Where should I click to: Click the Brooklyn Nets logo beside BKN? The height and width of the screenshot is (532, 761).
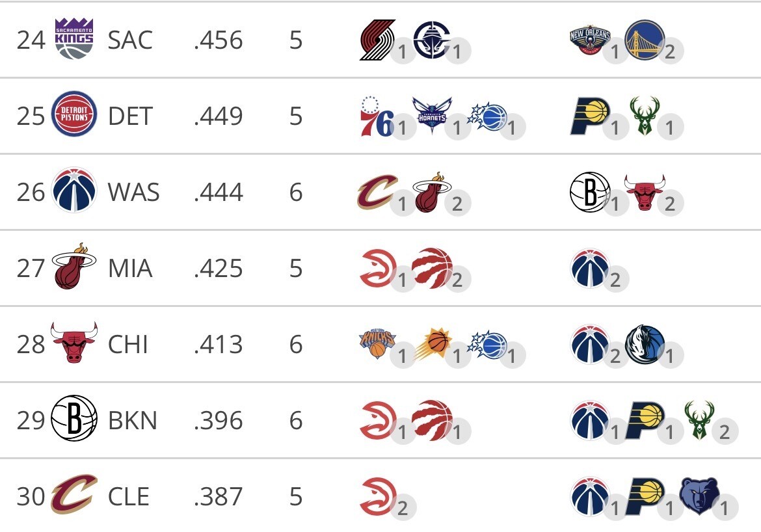[73, 420]
